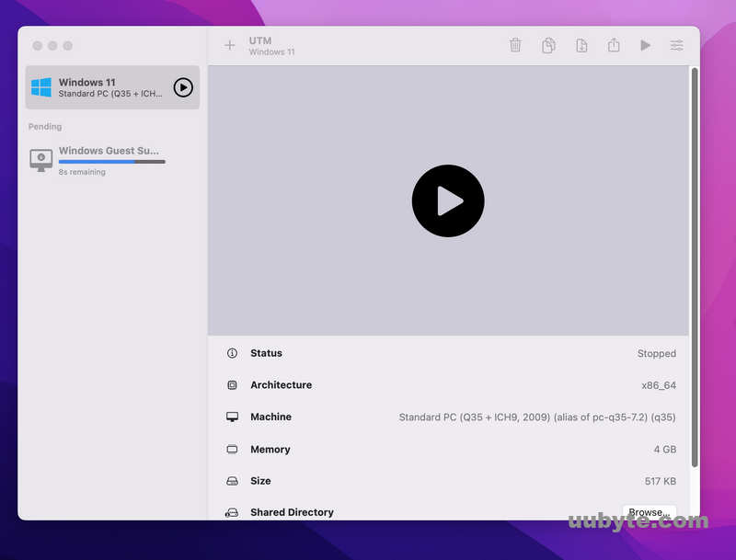Click the 'x86_64' architecture value

(x=659, y=385)
